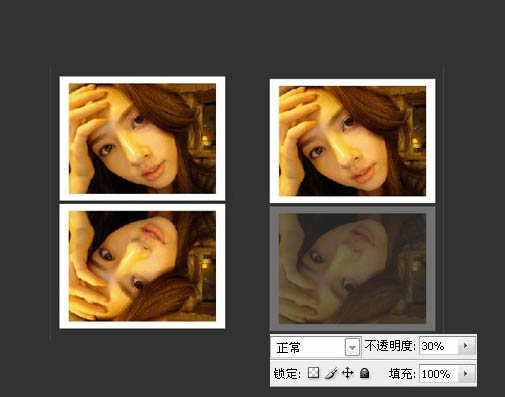
Task: Toggle lock all padlock icon
Action: pyautogui.click(x=365, y=373)
